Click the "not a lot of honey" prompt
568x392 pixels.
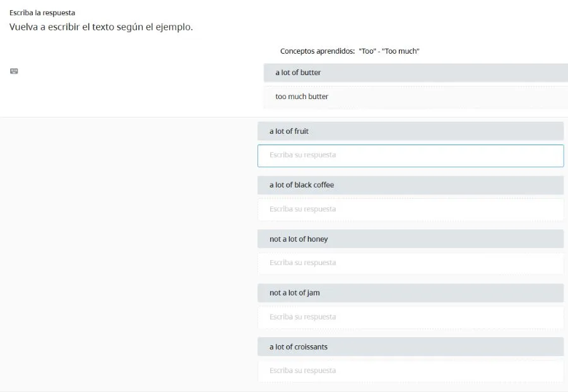(x=410, y=239)
